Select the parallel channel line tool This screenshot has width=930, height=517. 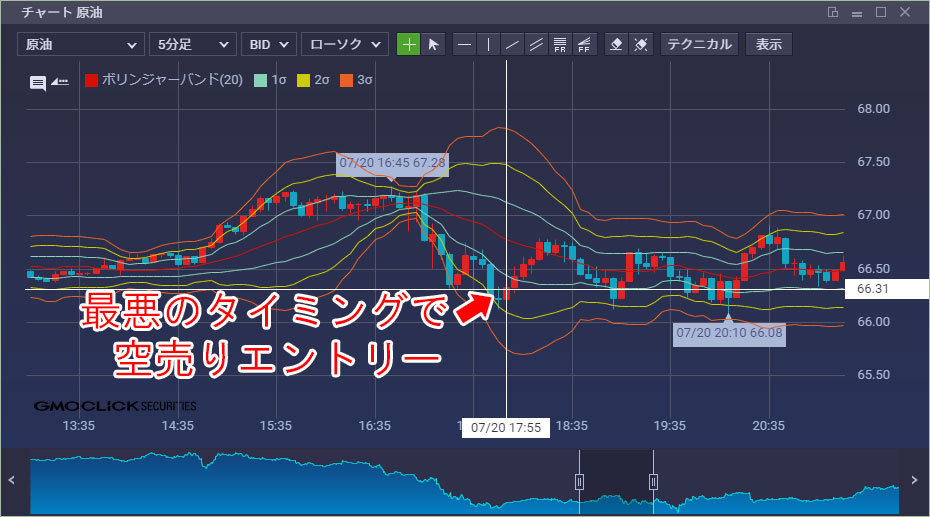point(536,44)
